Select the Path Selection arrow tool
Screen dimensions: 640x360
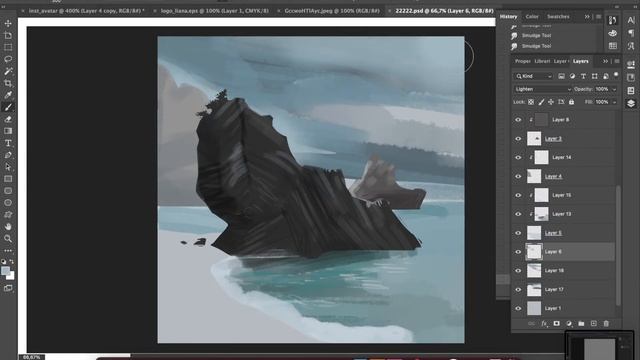click(8, 167)
